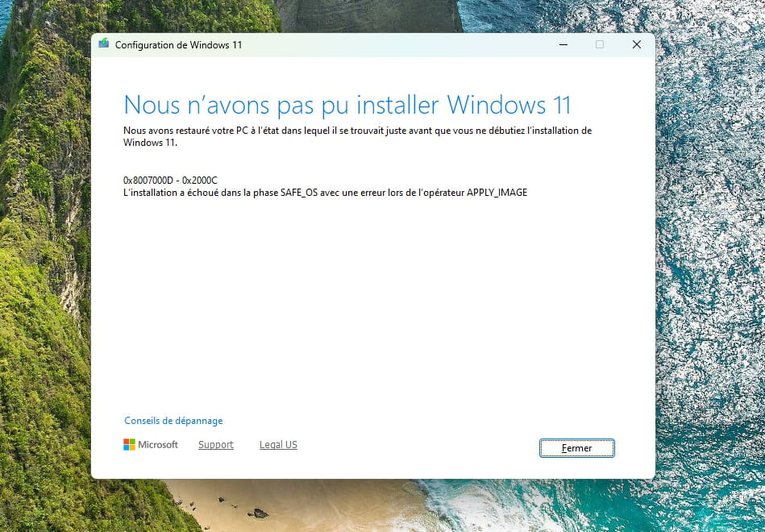This screenshot has width=765, height=532.
Task: Open the Conseils de dépannage link
Action: 173,421
